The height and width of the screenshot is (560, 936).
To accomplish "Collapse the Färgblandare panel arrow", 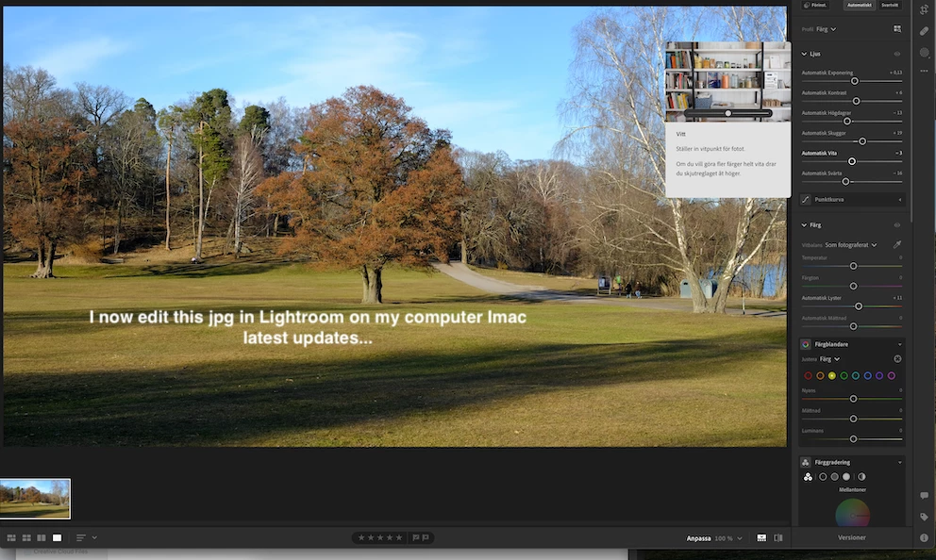I will tap(899, 344).
